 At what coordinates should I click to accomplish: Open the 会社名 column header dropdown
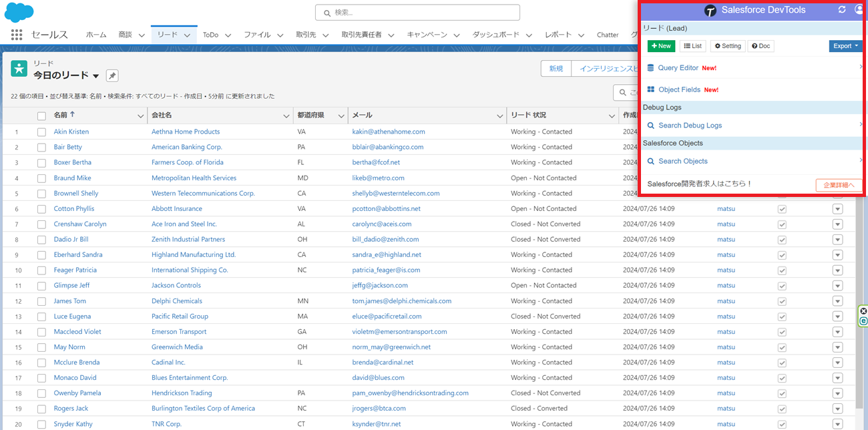pos(286,115)
